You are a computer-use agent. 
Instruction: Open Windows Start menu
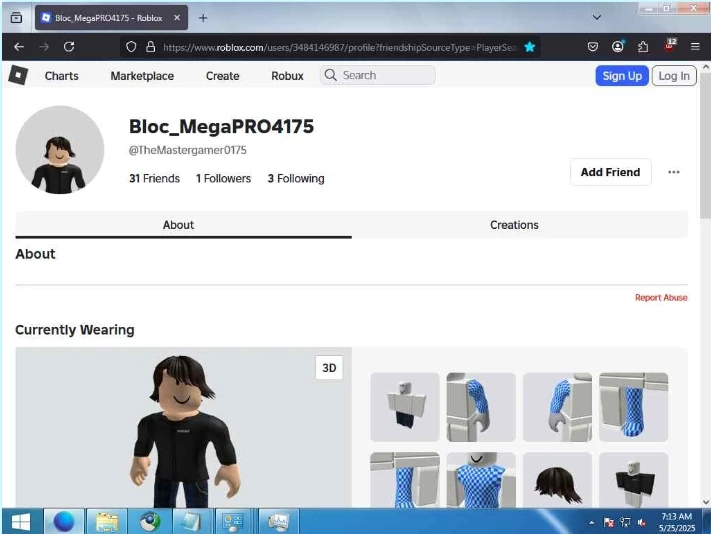[x=21, y=522]
